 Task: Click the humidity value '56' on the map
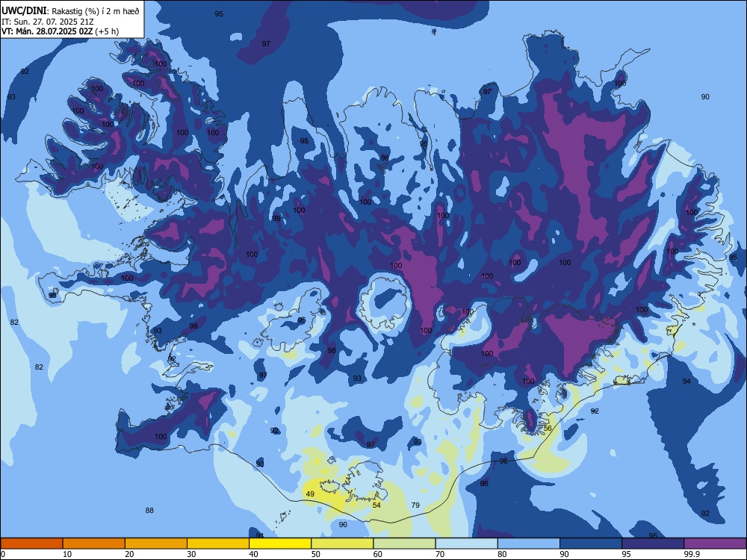pos(548,428)
